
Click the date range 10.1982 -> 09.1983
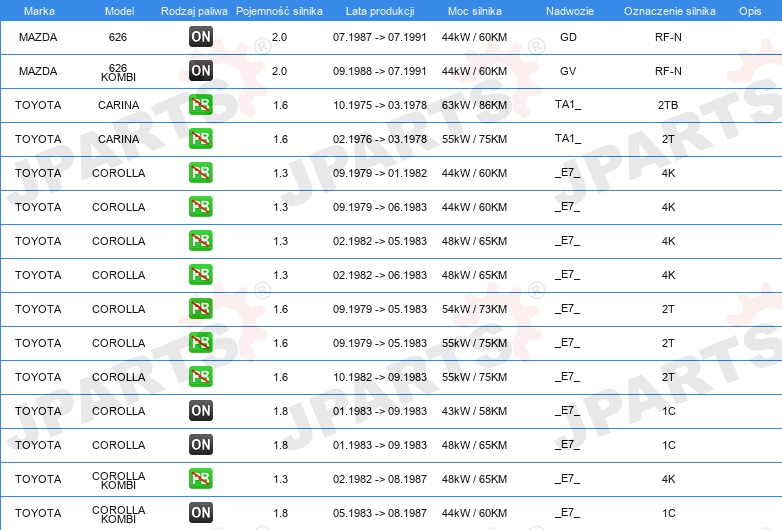[380, 377]
